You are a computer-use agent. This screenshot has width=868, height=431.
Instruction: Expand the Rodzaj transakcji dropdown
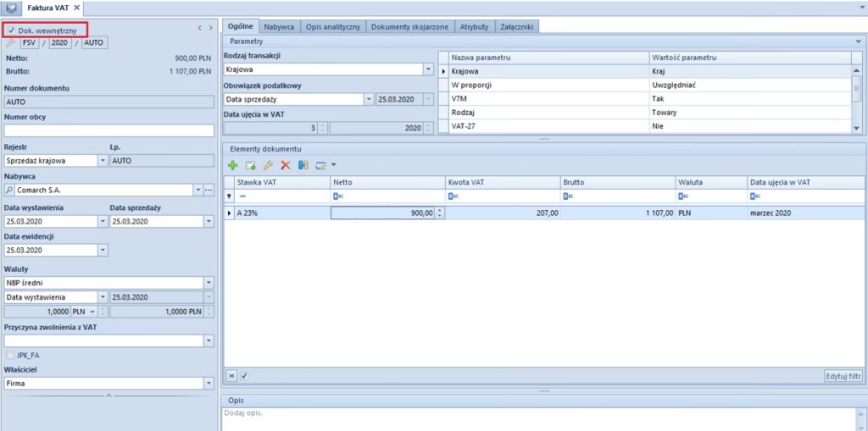pos(428,69)
